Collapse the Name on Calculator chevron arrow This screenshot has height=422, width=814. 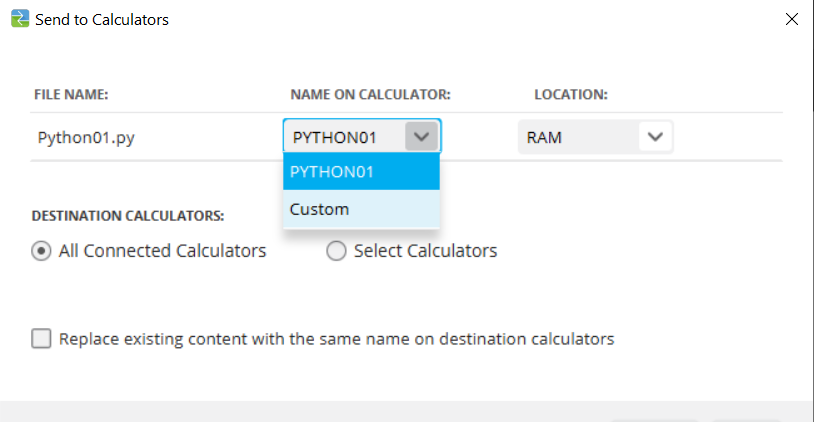pos(421,137)
